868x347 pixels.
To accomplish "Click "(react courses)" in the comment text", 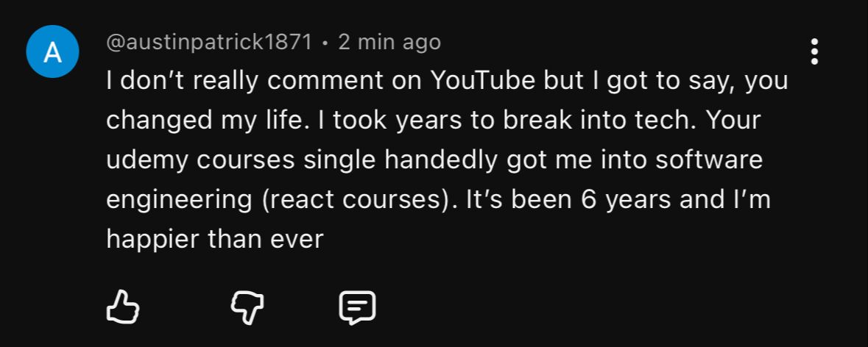I will tap(356, 200).
